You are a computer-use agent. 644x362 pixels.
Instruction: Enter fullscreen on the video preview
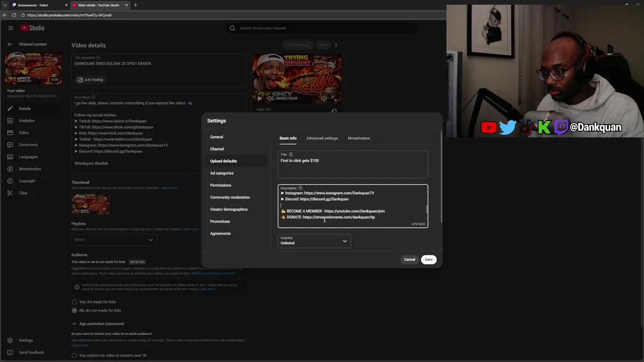(x=334, y=99)
